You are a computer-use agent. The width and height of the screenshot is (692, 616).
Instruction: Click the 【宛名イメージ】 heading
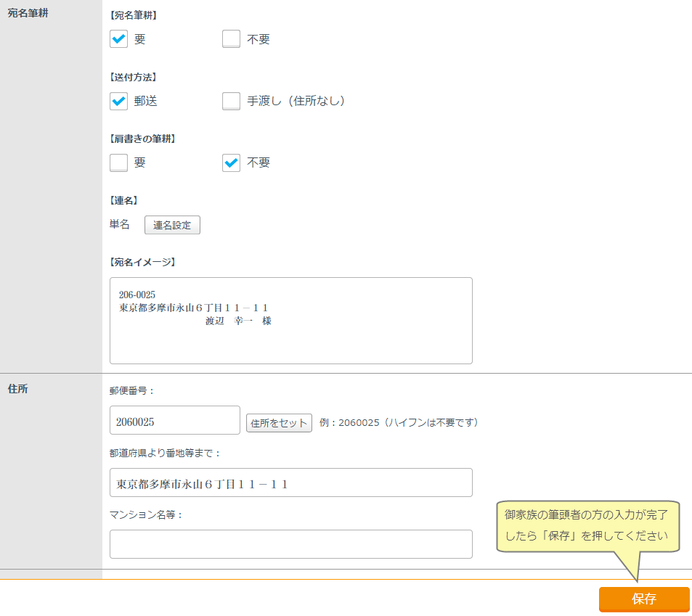(x=142, y=262)
